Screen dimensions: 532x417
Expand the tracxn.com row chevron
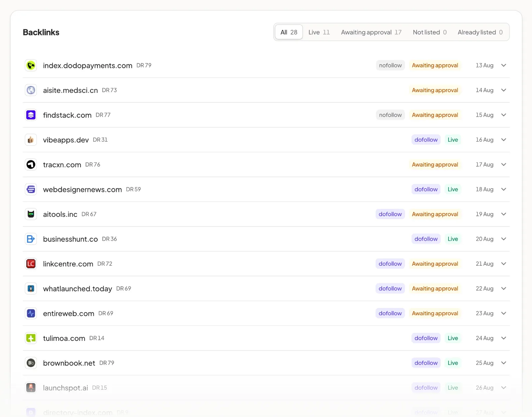504,165
